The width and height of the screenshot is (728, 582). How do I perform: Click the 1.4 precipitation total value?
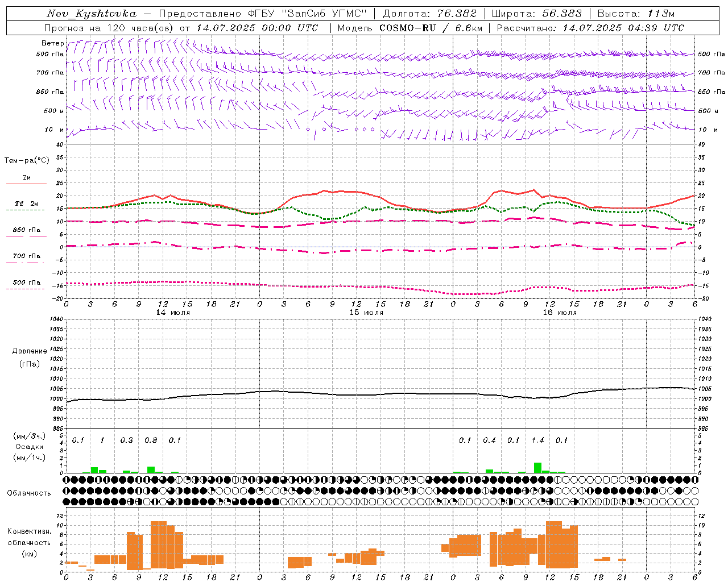pyautogui.click(x=537, y=440)
